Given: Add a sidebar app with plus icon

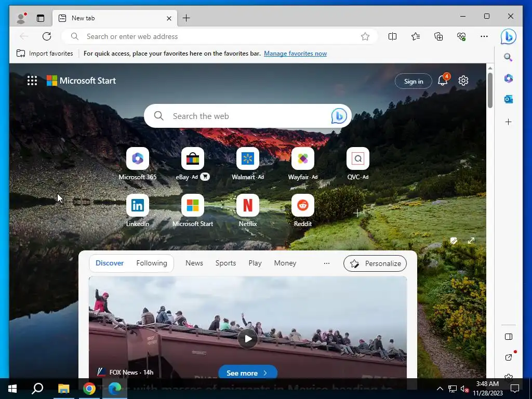Looking at the screenshot, I should (508, 122).
